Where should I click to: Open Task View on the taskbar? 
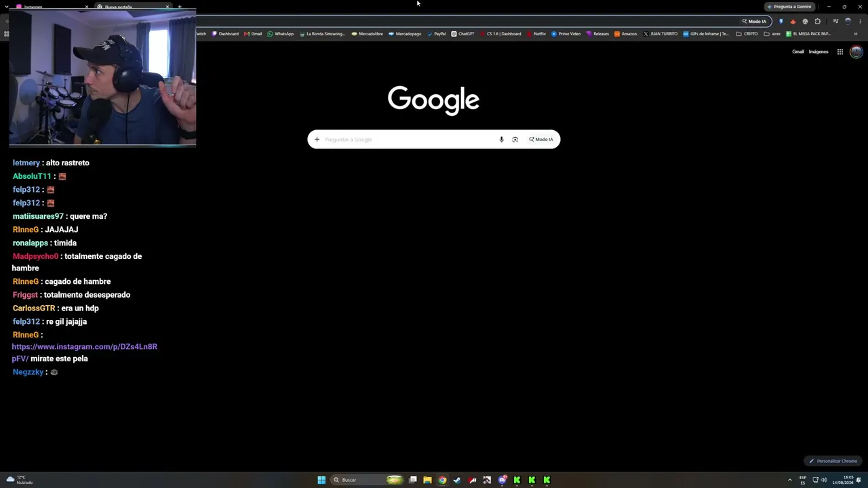pos(412,480)
